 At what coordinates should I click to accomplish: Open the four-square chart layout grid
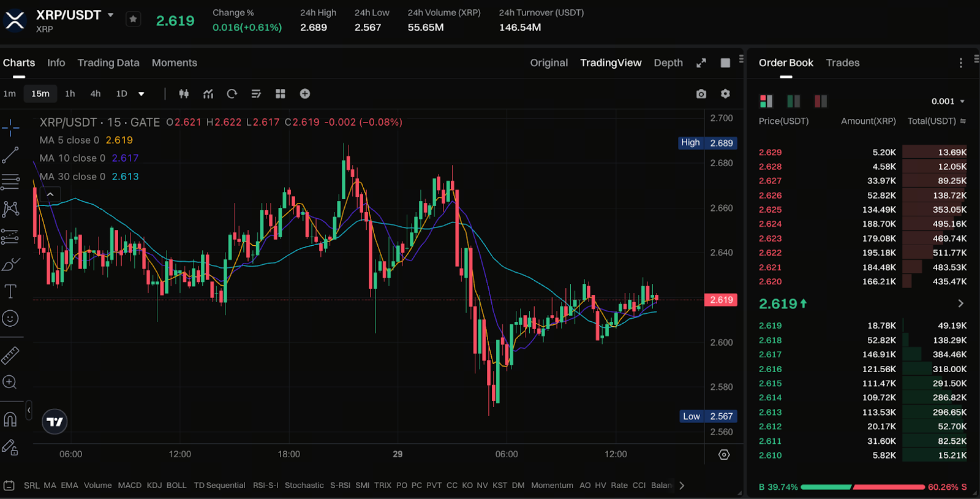tap(281, 94)
